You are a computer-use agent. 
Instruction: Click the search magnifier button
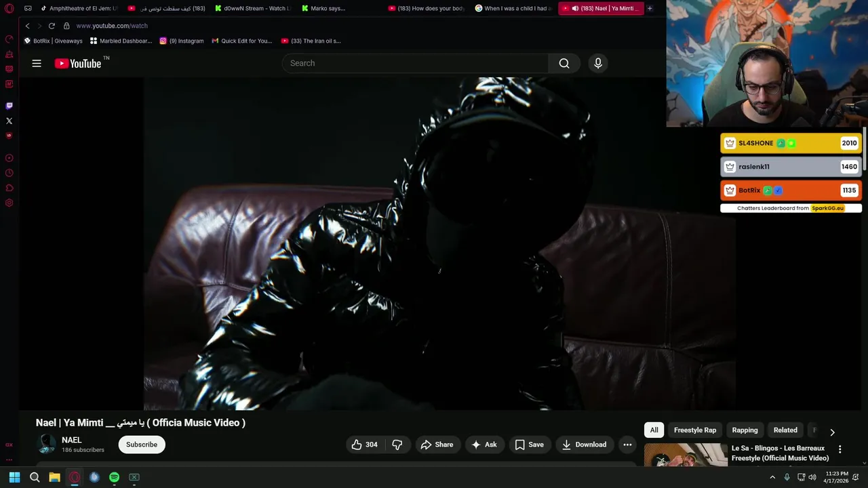click(x=564, y=63)
